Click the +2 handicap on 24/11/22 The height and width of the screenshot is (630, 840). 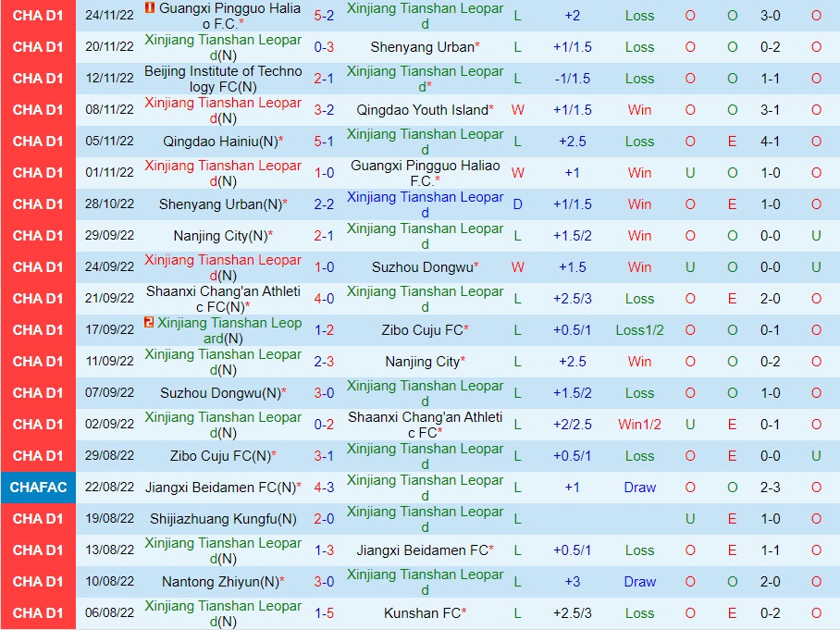[572, 16]
